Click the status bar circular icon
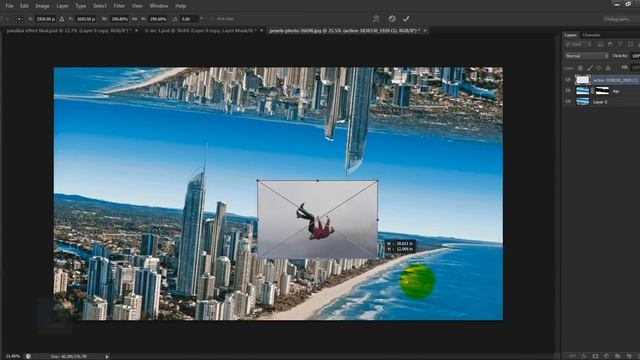 click(28, 356)
